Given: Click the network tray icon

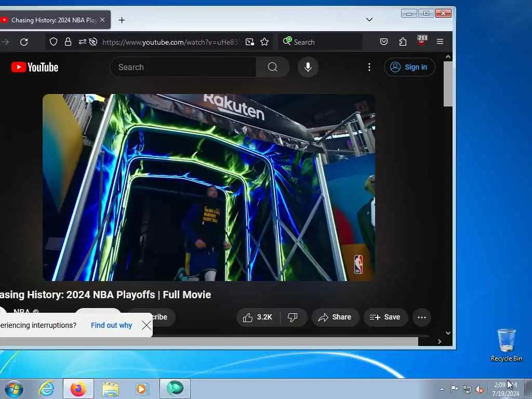Looking at the screenshot, I should (x=467, y=389).
